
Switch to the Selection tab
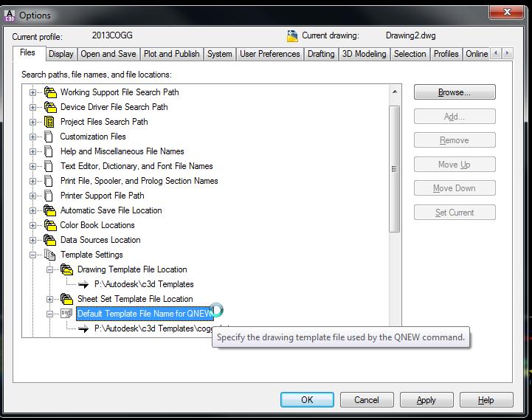coord(410,54)
